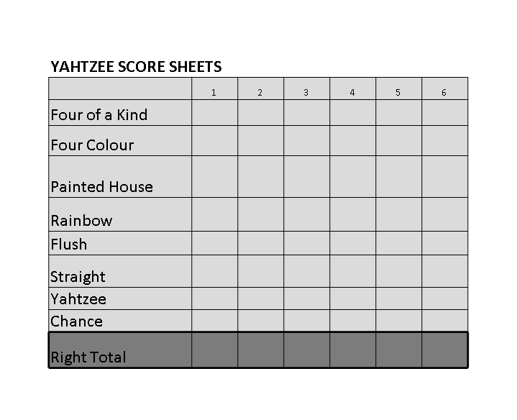This screenshot has width=517, height=420.
Task: Click the Painted House cell under column 3
Action: (306, 177)
